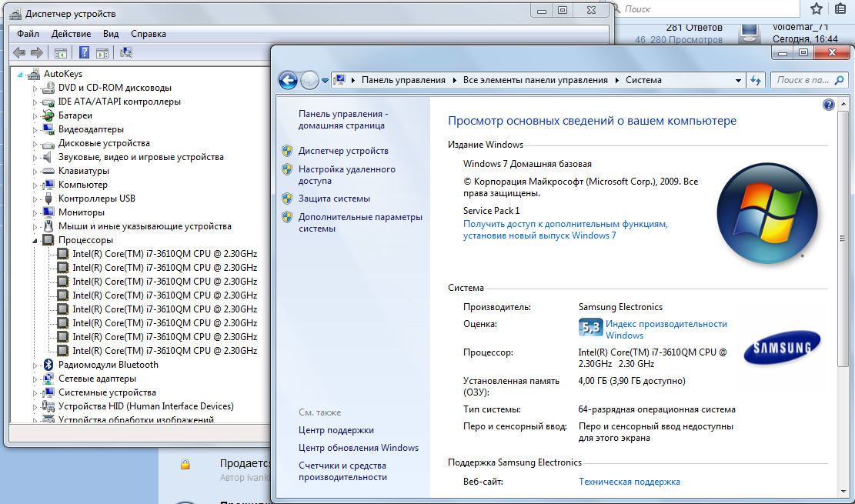Click Back arrow in Device Manager toolbar
The image size is (855, 504).
[19, 52]
